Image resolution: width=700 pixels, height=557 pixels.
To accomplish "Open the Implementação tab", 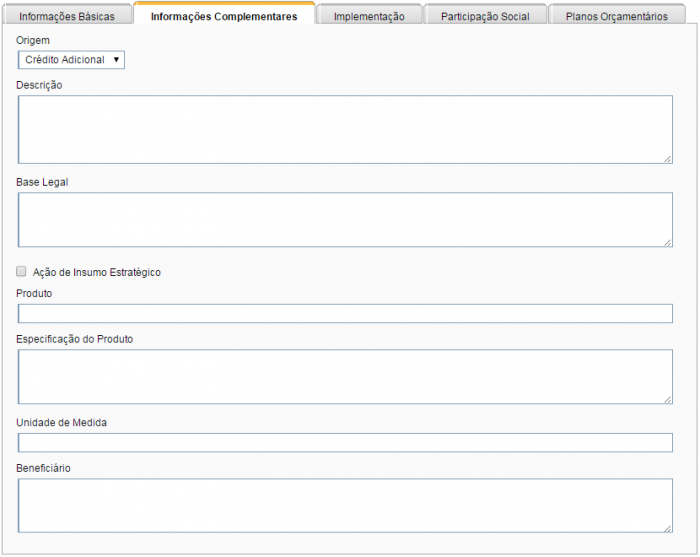I will tap(369, 16).
